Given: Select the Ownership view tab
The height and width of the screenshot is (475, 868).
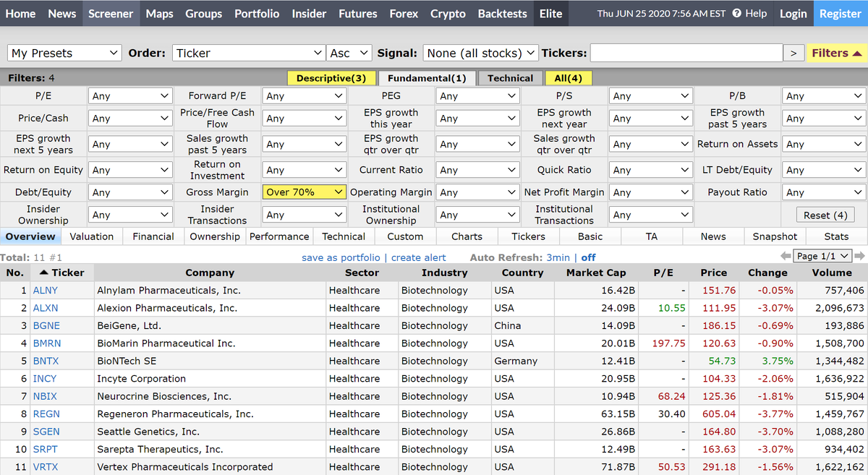Looking at the screenshot, I should 215,236.
